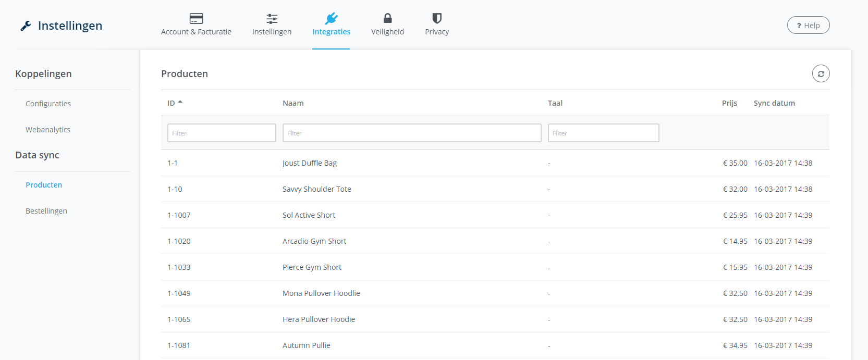The image size is (868, 360).
Task: Select Bestellingen under Data sync
Action: click(46, 211)
